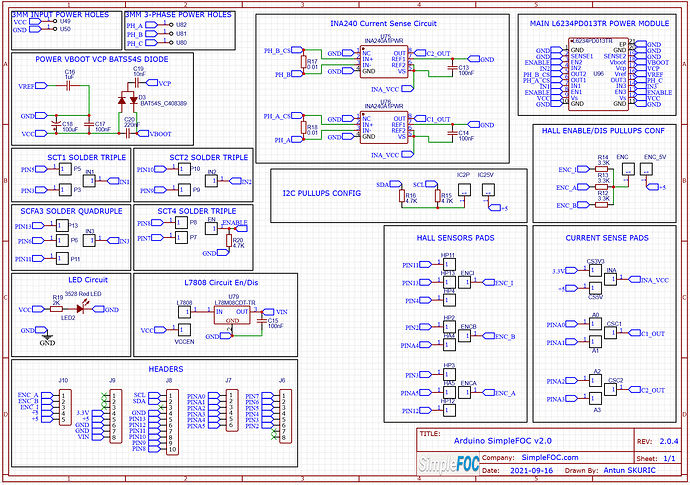The width and height of the screenshot is (690, 485).
Task: Select the J9 eight-pin power header
Action: click(x=115, y=416)
